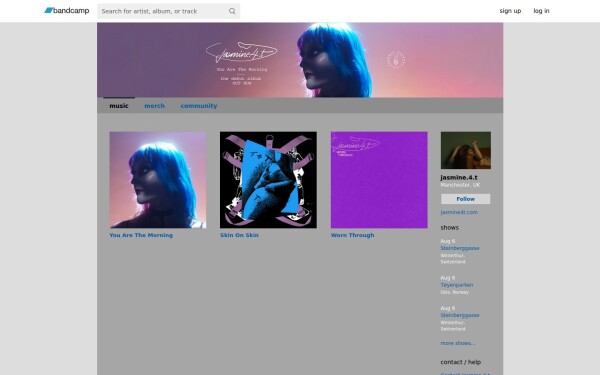The height and width of the screenshot is (375, 600).
Task: View the artist profile photo
Action: [466, 150]
